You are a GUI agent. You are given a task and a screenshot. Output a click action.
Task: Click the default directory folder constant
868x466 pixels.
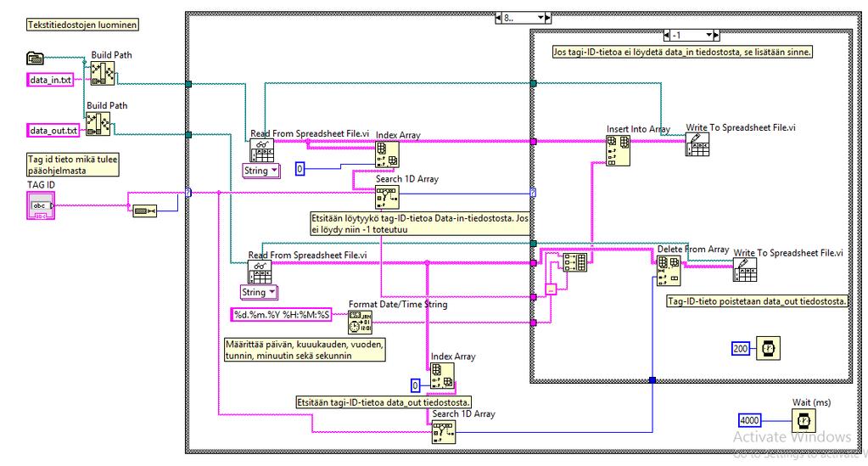click(x=35, y=58)
